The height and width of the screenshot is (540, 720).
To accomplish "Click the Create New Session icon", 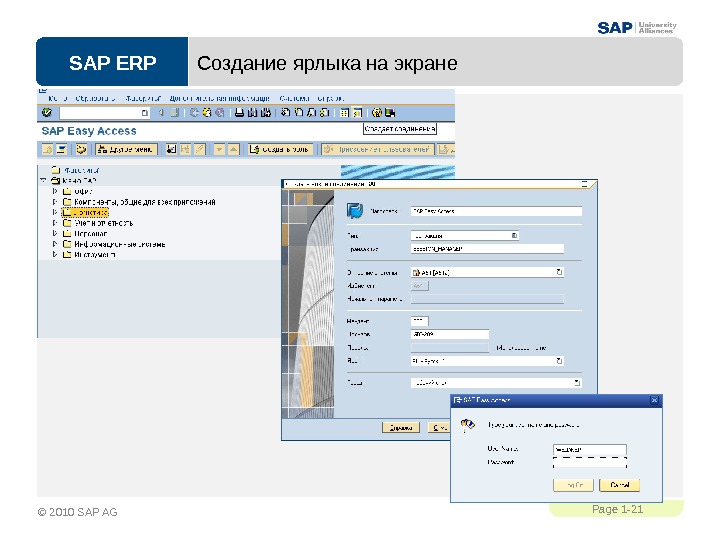I will [x=344, y=112].
